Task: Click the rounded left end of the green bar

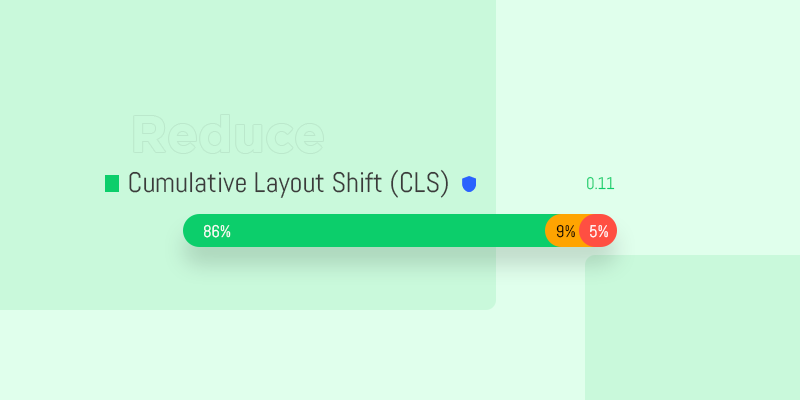Action: (x=191, y=231)
